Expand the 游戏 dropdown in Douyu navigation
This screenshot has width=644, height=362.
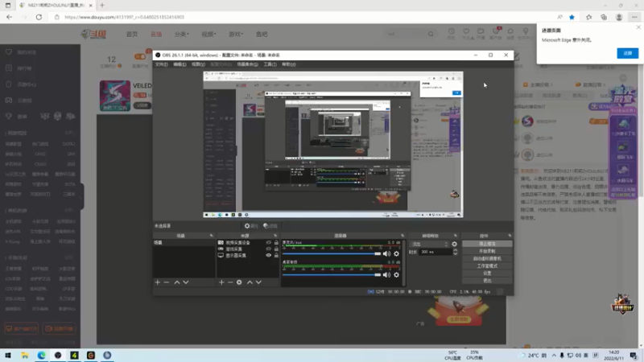pyautogui.click(x=236, y=34)
